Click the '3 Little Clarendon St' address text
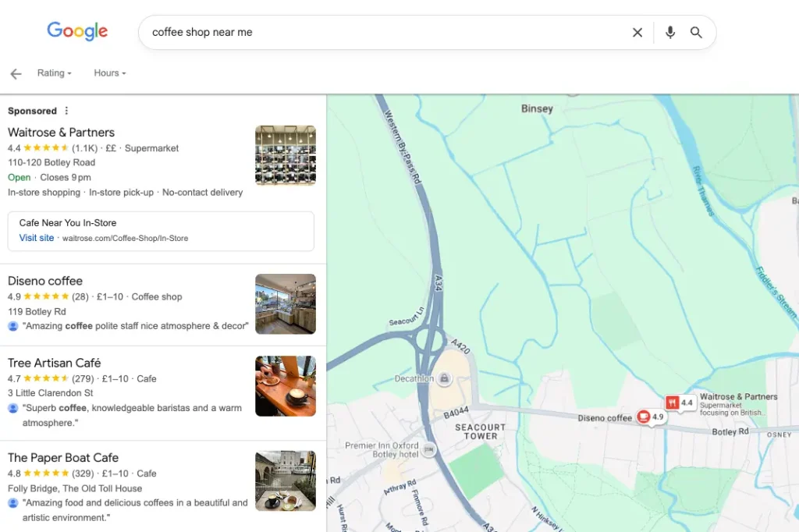This screenshot has width=799, height=532. (x=51, y=393)
